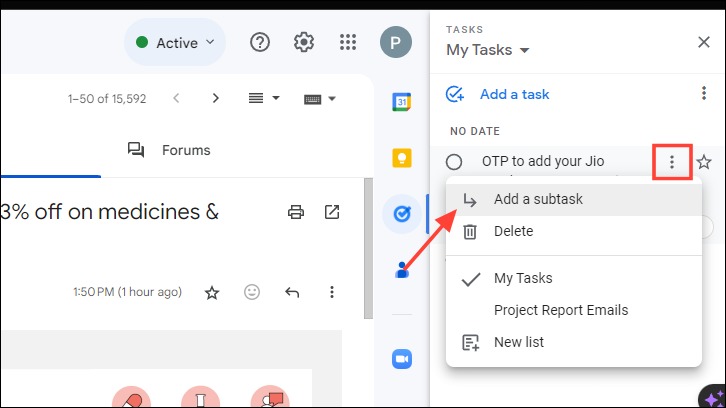Star the open email message
This screenshot has width=726, height=408.
[x=212, y=292]
